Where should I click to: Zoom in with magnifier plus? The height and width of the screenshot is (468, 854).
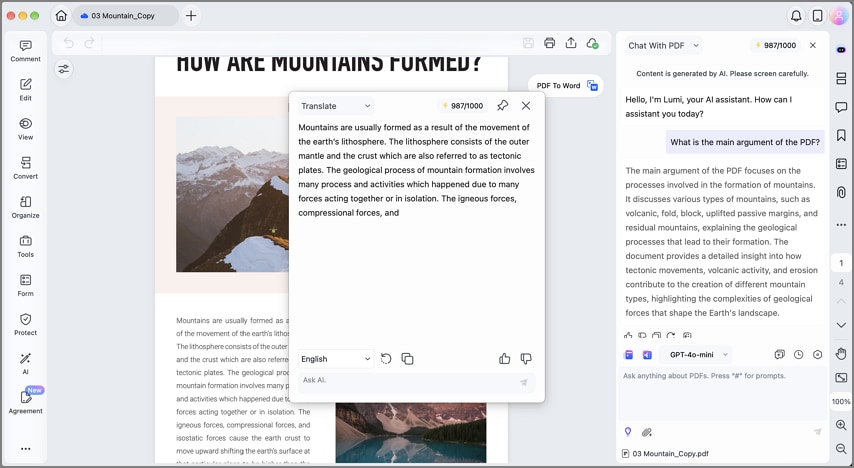[x=841, y=425]
